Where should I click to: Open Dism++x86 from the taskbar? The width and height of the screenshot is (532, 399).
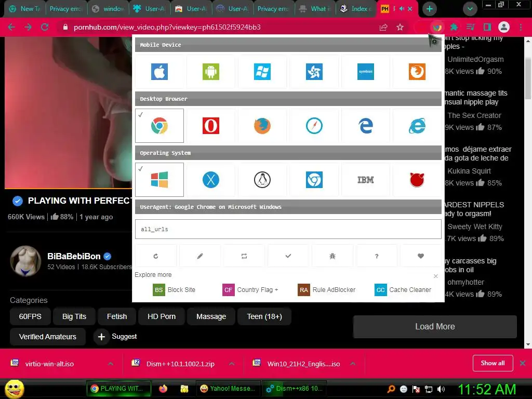coord(294,389)
